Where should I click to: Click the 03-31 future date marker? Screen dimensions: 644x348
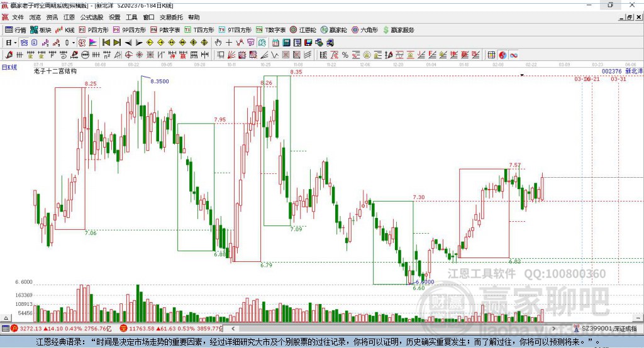coord(619,79)
